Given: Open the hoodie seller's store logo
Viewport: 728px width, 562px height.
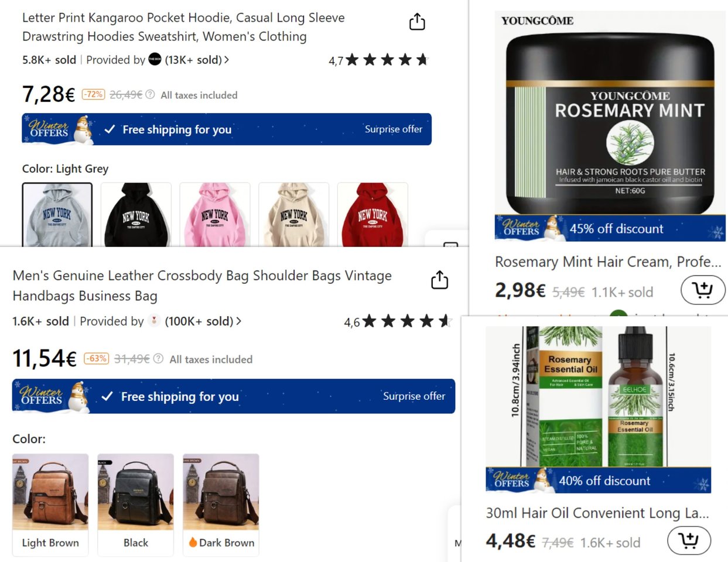Looking at the screenshot, I should pos(155,59).
